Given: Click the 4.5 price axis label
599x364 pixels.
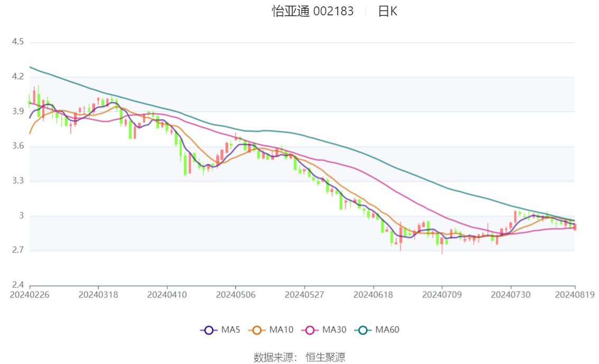Looking at the screenshot, I should [x=17, y=42].
